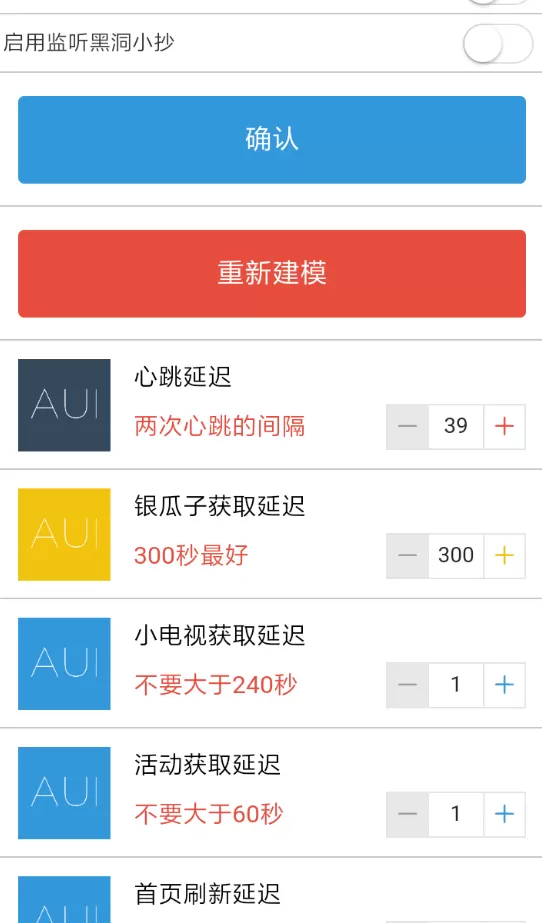The width and height of the screenshot is (542, 923).
Task: Toggle 启用监听黑洞小抄 switch
Action: 498,44
